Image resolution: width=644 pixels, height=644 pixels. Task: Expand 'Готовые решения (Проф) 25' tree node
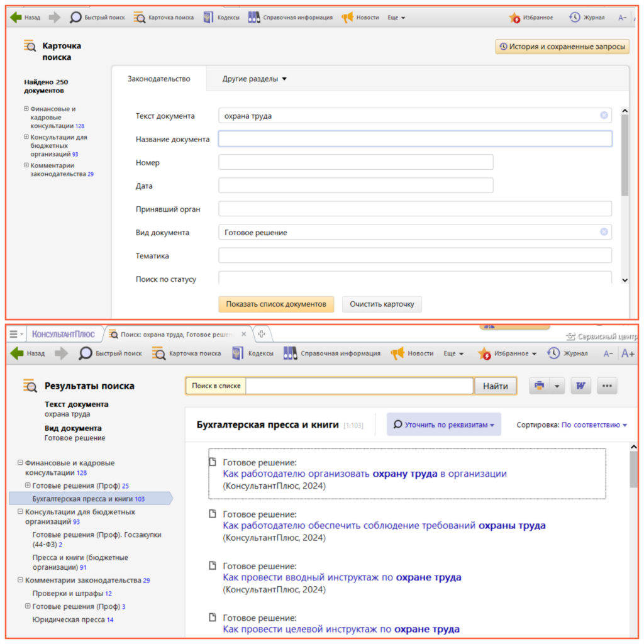[x=28, y=486]
